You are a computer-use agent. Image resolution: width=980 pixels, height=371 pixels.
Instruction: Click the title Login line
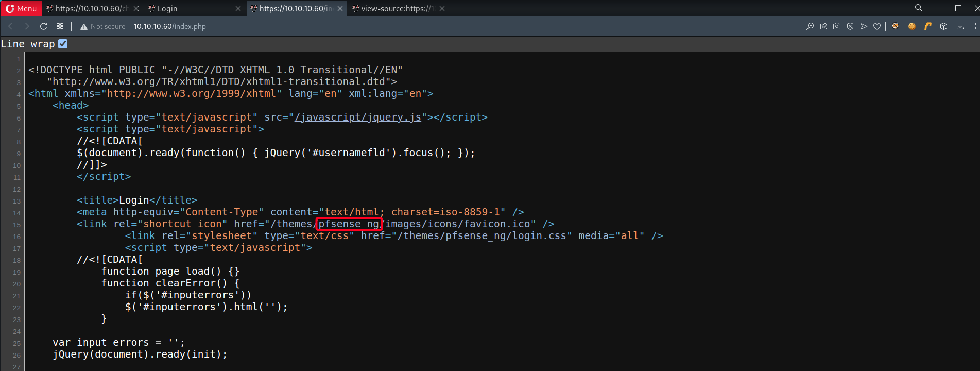[137, 200]
